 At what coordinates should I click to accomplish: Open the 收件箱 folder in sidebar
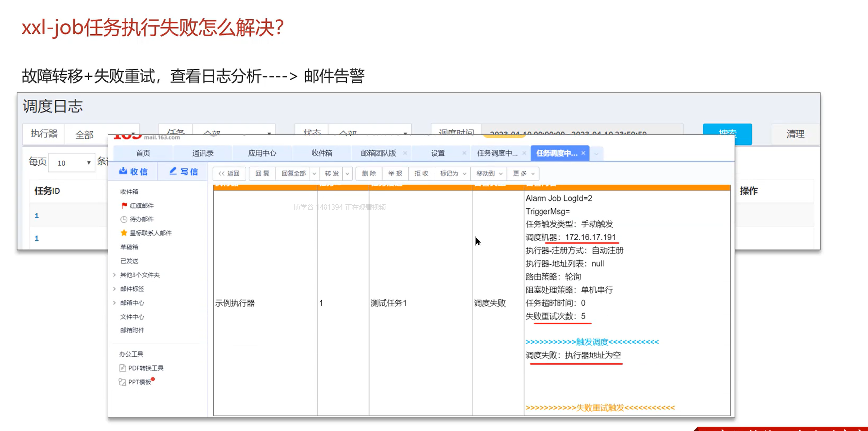pos(129,191)
